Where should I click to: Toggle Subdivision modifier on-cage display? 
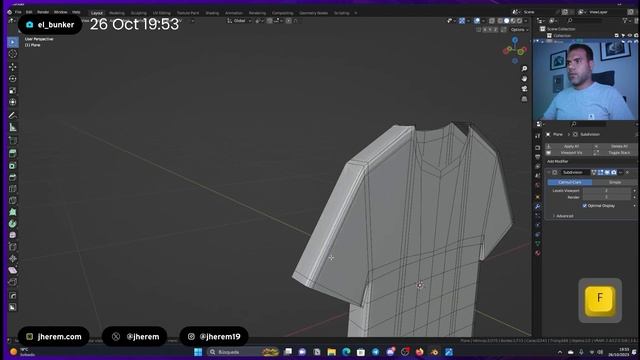[594, 172]
